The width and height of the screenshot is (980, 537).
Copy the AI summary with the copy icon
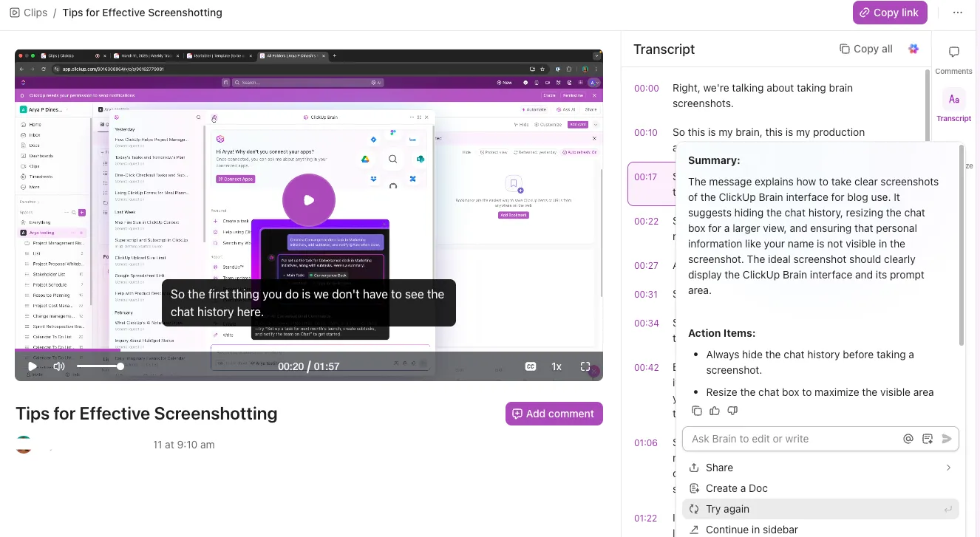point(696,411)
